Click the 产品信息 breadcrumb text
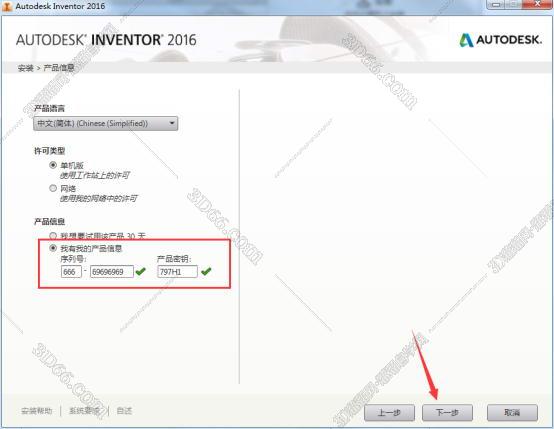 [59, 68]
